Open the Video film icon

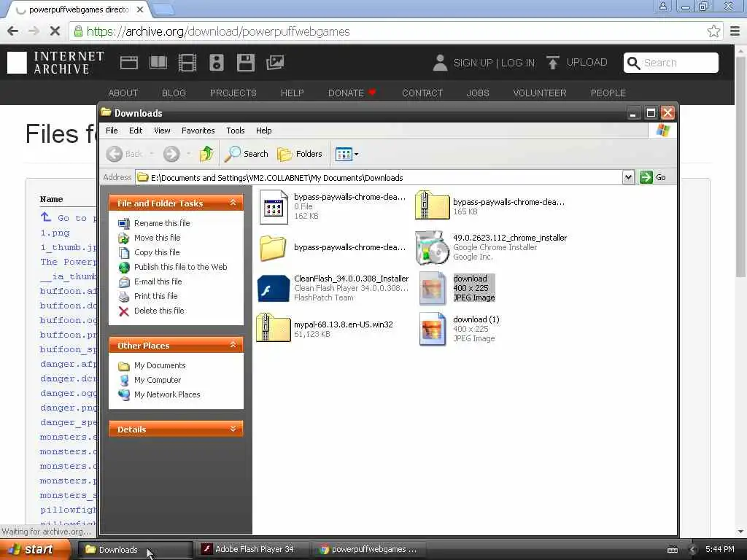[x=187, y=63]
